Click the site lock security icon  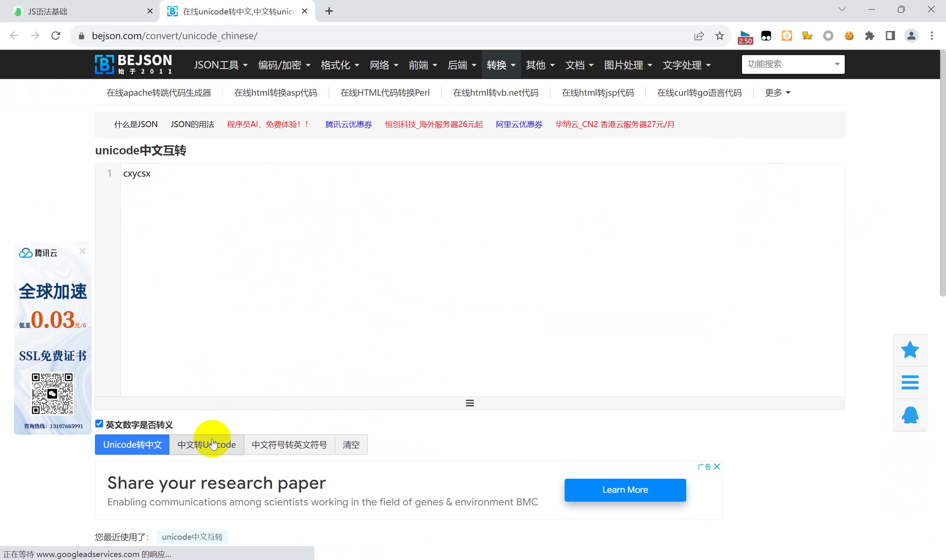pos(81,36)
